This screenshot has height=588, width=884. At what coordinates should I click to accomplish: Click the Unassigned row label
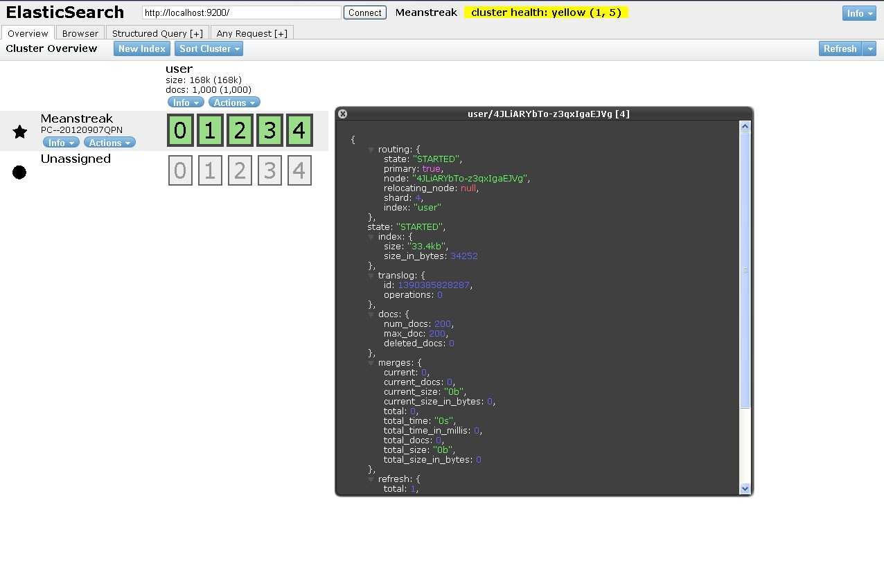pyautogui.click(x=76, y=159)
